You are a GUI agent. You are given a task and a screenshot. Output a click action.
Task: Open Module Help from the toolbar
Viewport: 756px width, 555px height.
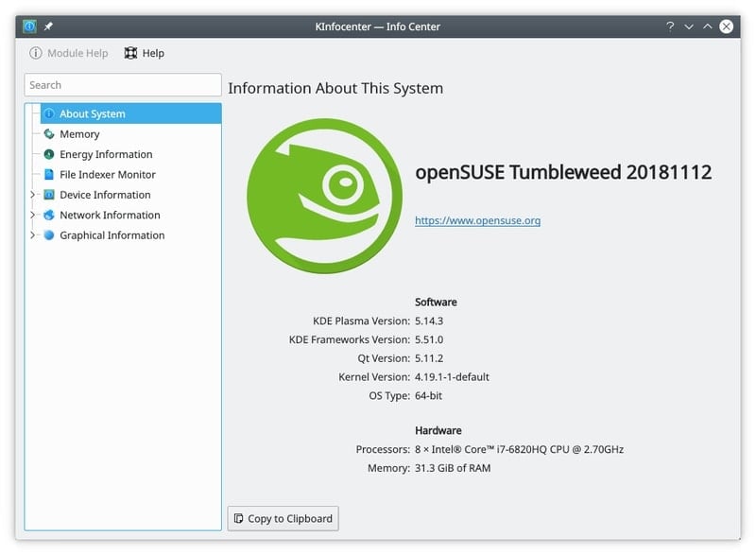pyautogui.click(x=69, y=54)
